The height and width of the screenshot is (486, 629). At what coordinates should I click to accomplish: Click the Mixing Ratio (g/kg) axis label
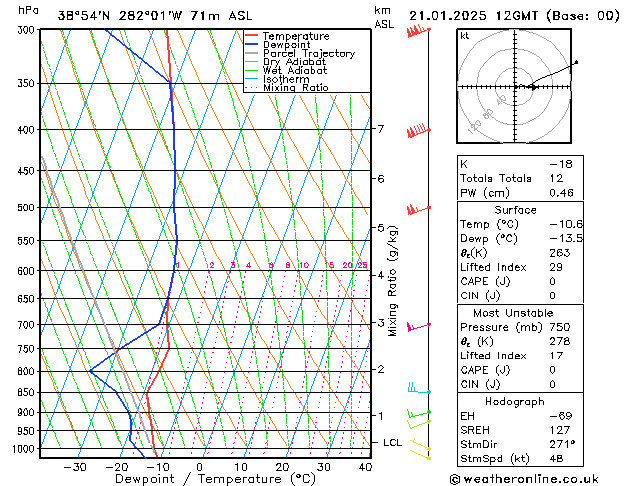click(x=393, y=281)
